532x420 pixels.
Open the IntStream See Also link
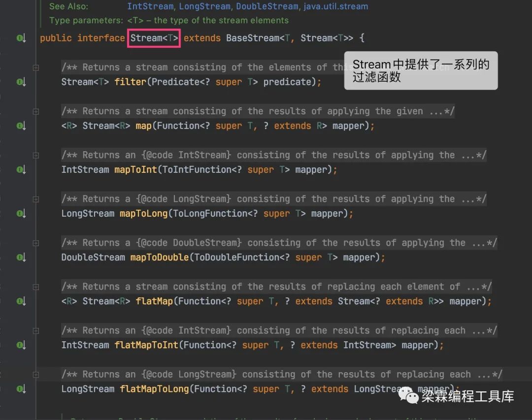click(150, 6)
